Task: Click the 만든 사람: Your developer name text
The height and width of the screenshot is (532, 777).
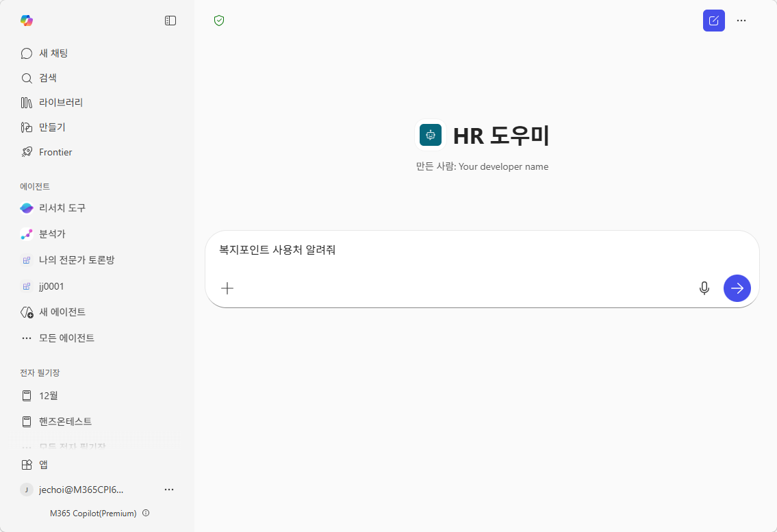Action: click(482, 166)
